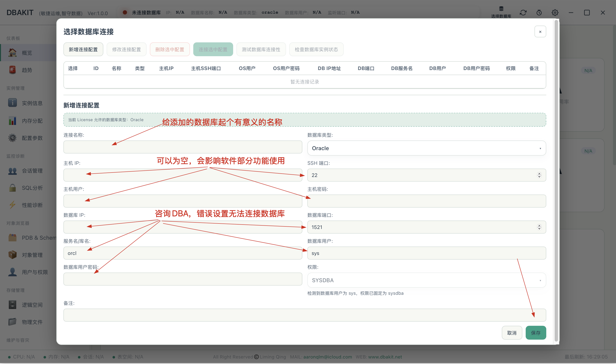This screenshot has height=364, width=616.
Task: Open the 对象管理 package icon
Action: tap(12, 255)
